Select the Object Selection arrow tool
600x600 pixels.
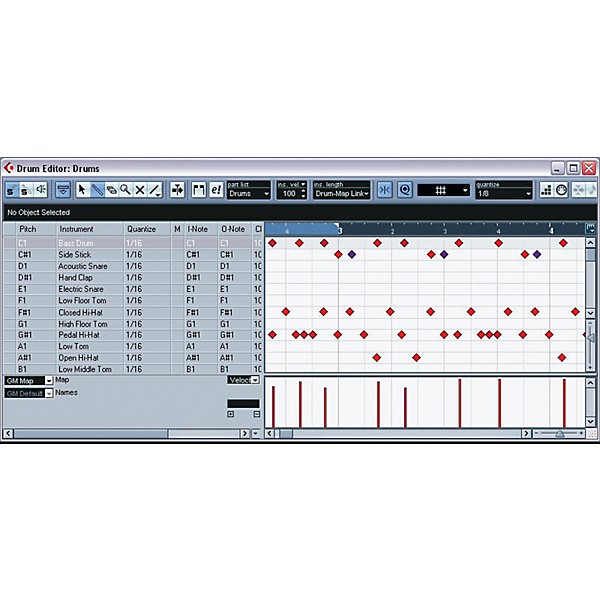point(82,190)
